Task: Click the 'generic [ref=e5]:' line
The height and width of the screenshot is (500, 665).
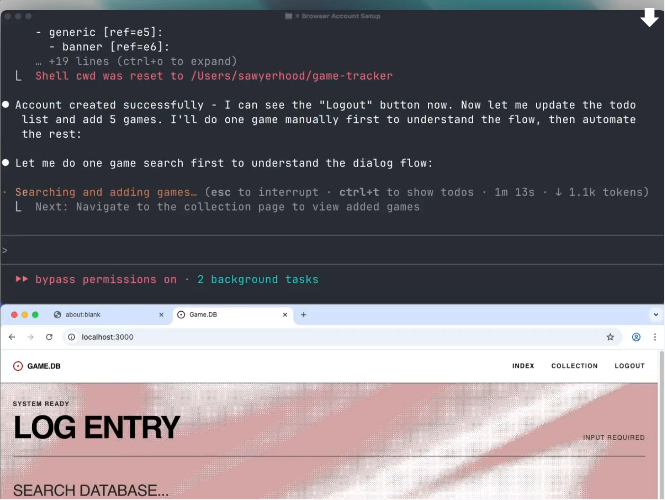Action: tap(99, 33)
